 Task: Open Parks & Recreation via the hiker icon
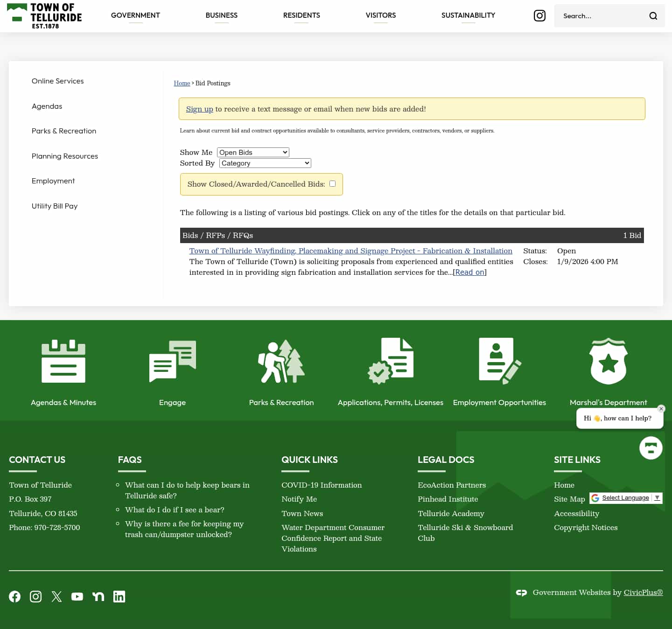click(281, 361)
